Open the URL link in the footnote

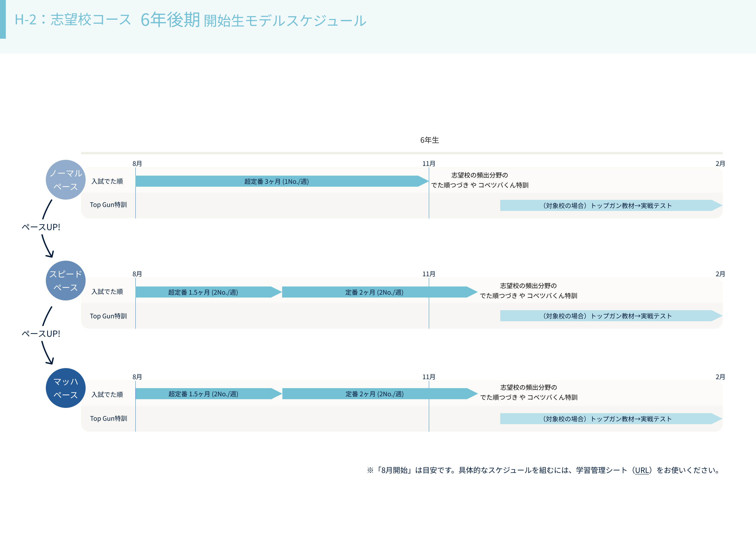(x=642, y=470)
